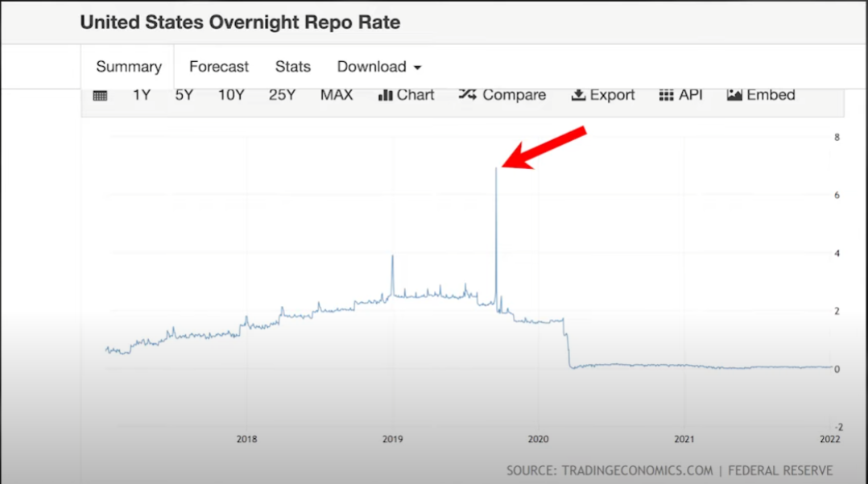Select the 25Y time range
The width and height of the screenshot is (868, 484).
click(282, 95)
